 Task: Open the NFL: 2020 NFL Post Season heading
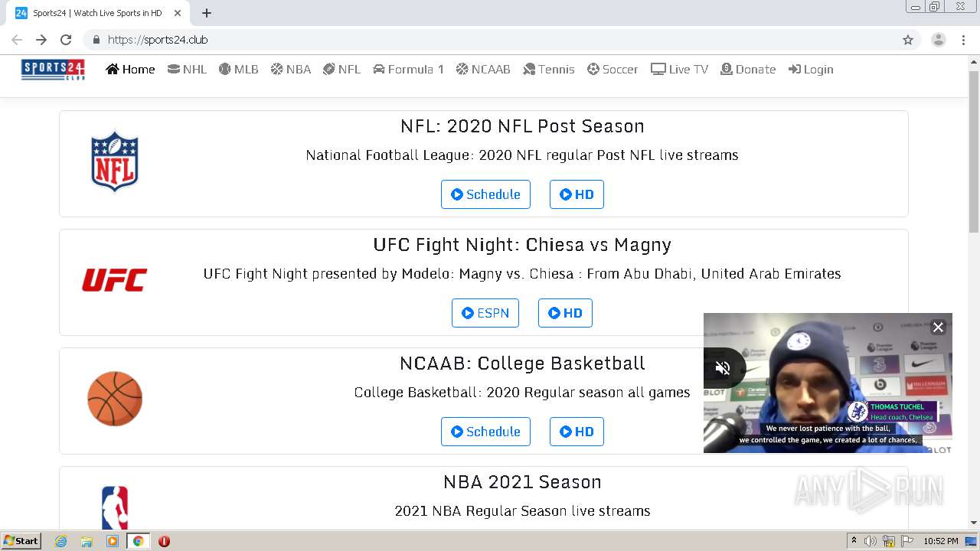coord(522,126)
